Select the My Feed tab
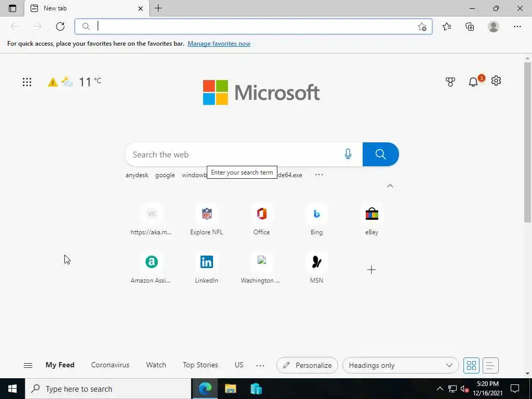The image size is (532, 399). 60,365
